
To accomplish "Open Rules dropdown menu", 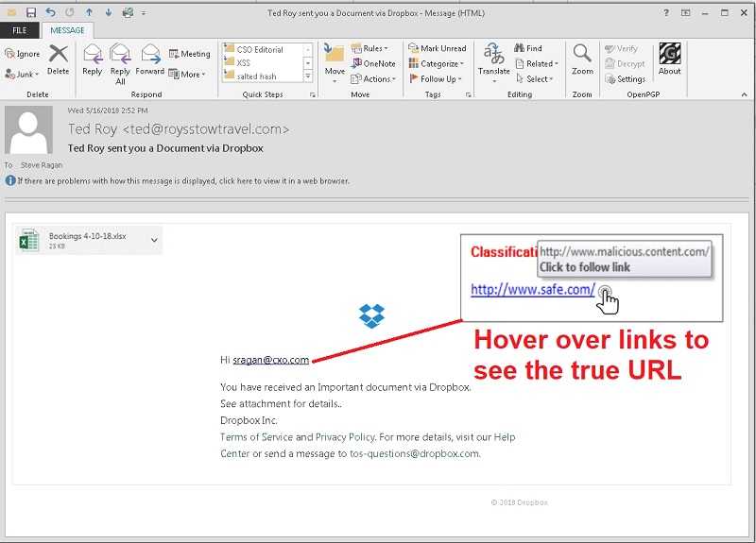I will 369,48.
